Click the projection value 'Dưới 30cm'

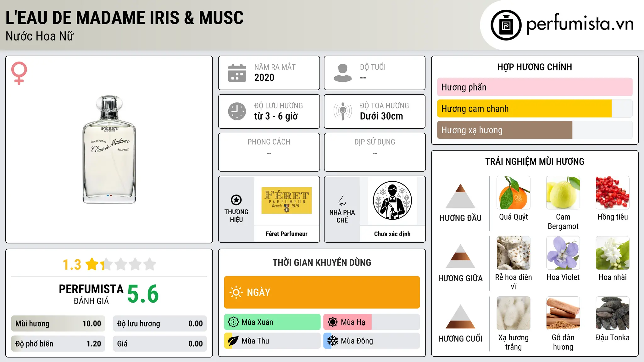[x=381, y=116]
